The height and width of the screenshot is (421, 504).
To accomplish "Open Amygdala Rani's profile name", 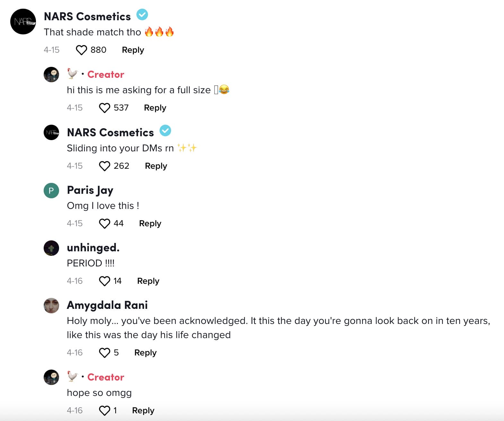I will (107, 305).
